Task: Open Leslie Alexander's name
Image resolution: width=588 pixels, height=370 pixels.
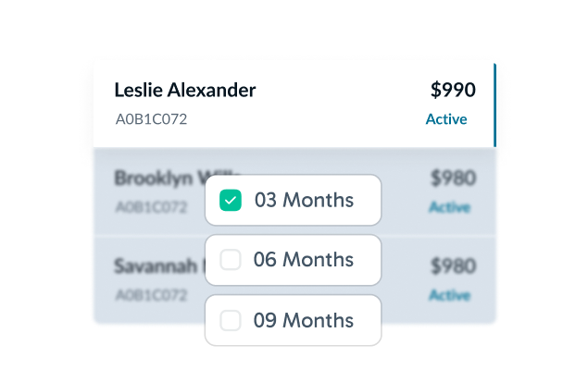Action: pyautogui.click(x=184, y=90)
